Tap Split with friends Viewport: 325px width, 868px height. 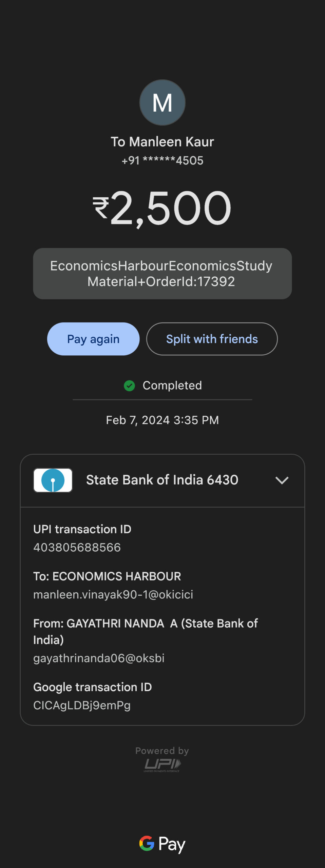tap(212, 339)
